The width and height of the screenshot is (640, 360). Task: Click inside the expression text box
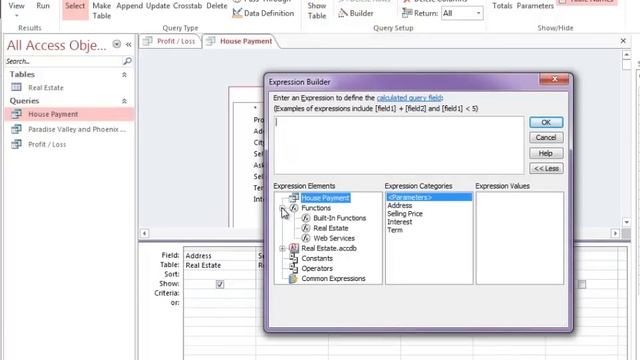tap(399, 145)
